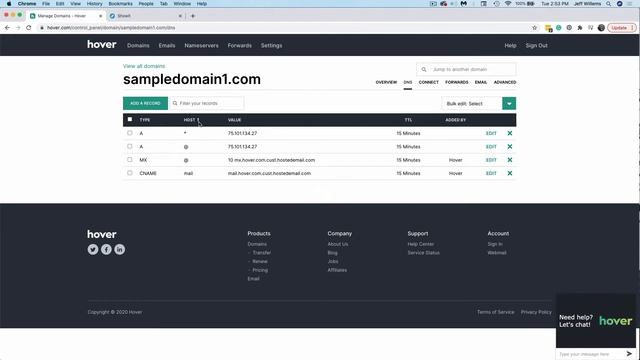Delete the CNAME mail record
Screen dimensions: 640x360
pos(509,173)
